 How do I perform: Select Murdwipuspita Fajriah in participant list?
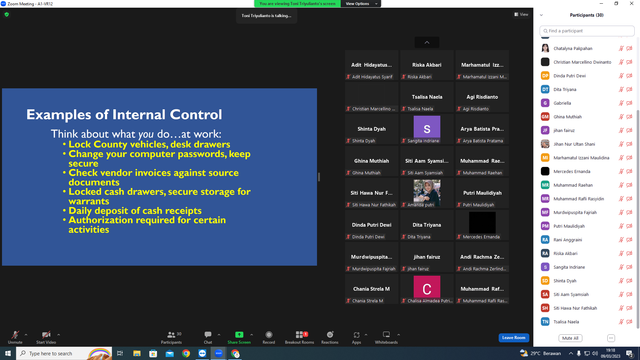click(587, 213)
